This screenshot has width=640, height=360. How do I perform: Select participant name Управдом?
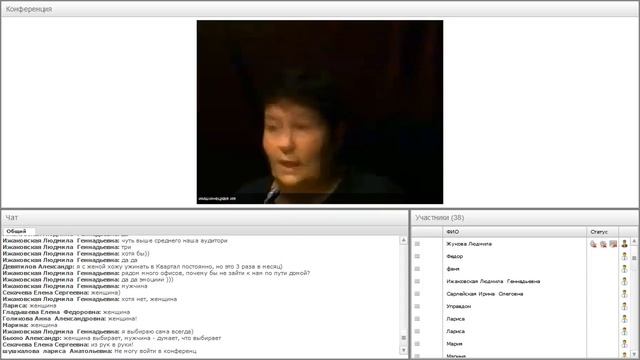tap(458, 306)
